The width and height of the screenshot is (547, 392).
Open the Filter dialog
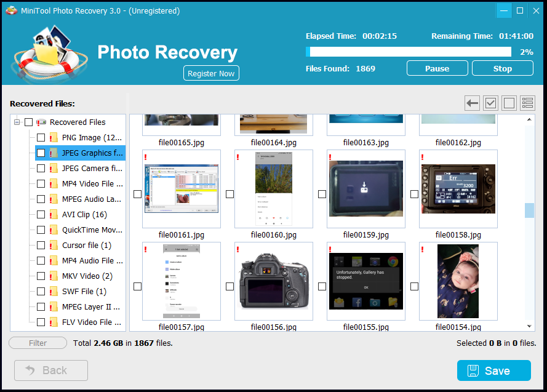pos(38,343)
